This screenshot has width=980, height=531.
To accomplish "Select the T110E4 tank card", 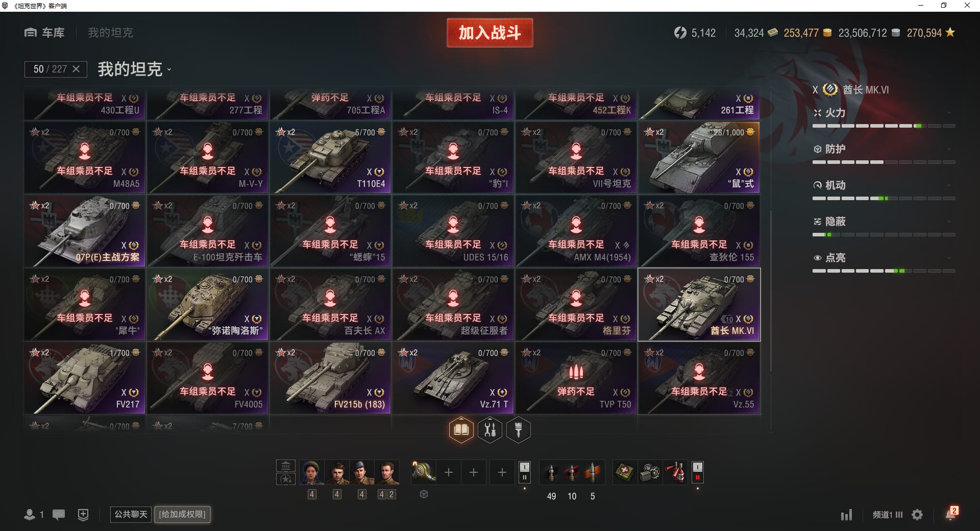I will [x=330, y=157].
